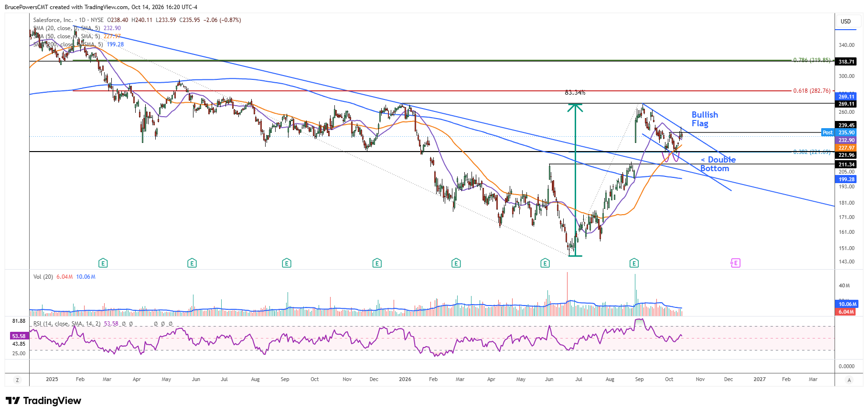Open the purple upcoming earnings marker
Image resolution: width=868 pixels, height=415 pixels.
click(736, 263)
